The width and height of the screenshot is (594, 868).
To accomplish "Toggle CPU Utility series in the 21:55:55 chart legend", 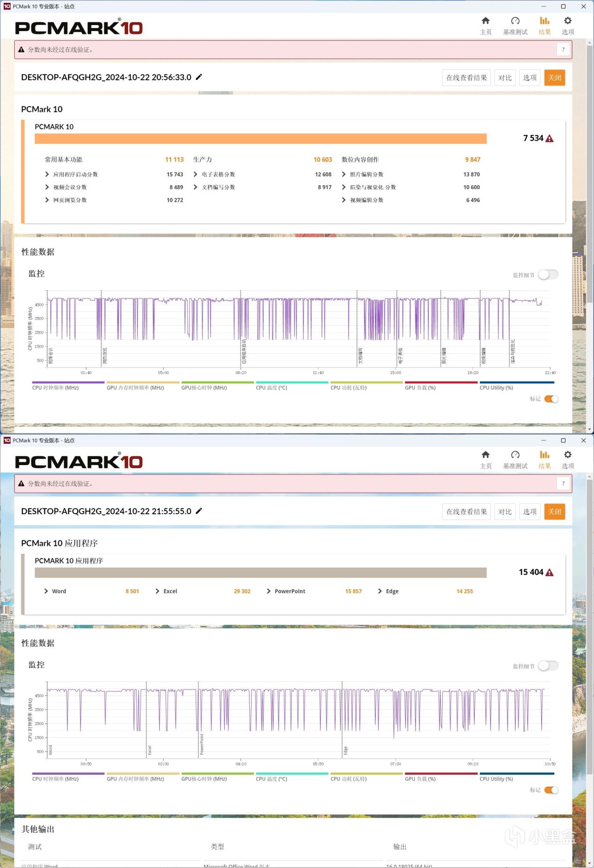I will click(x=517, y=777).
